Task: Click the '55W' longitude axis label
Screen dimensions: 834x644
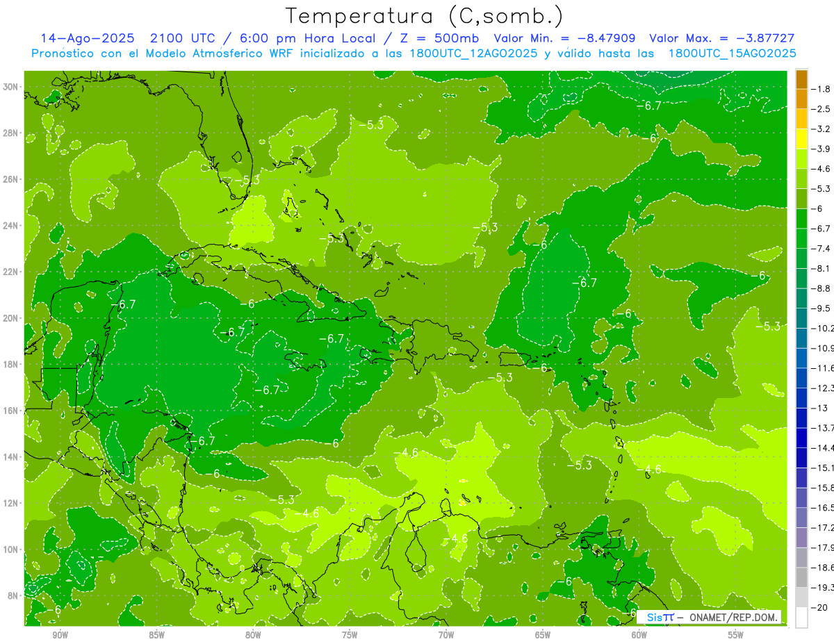Action: point(736,635)
